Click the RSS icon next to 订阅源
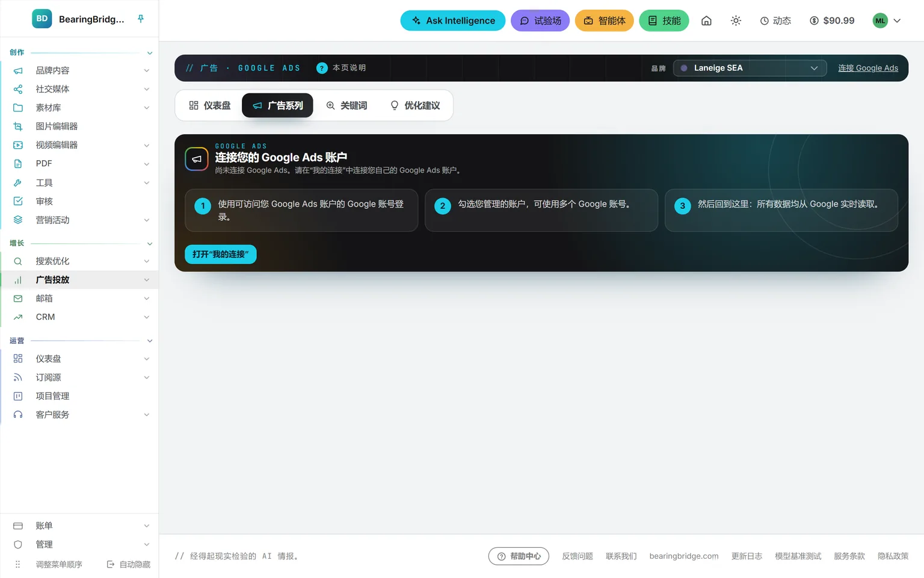This screenshot has height=578, width=924. [x=18, y=378]
